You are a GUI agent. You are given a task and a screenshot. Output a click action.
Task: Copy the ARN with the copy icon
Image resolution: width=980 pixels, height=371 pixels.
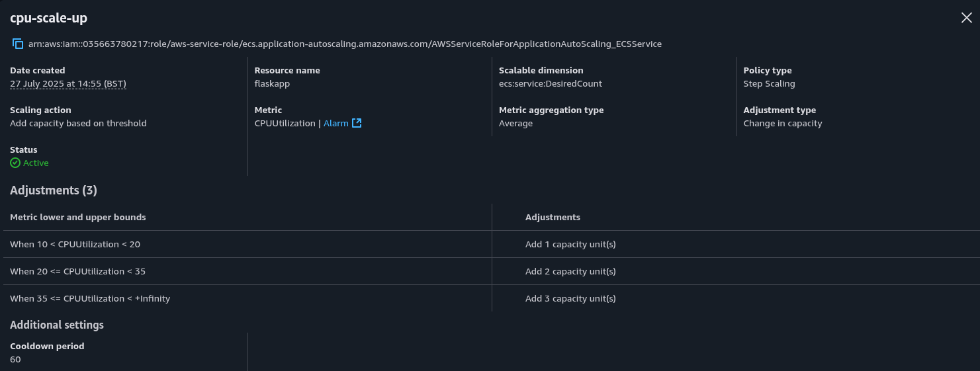click(18, 44)
